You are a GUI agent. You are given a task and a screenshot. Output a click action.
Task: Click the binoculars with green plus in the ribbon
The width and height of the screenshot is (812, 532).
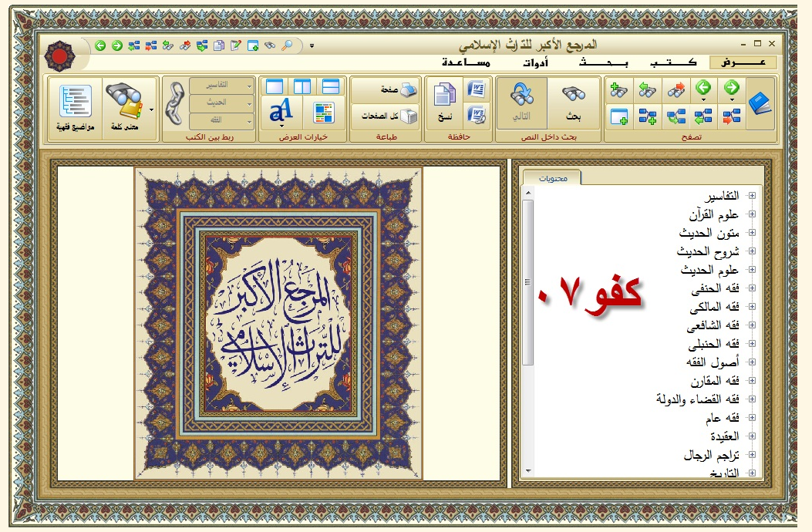618,90
